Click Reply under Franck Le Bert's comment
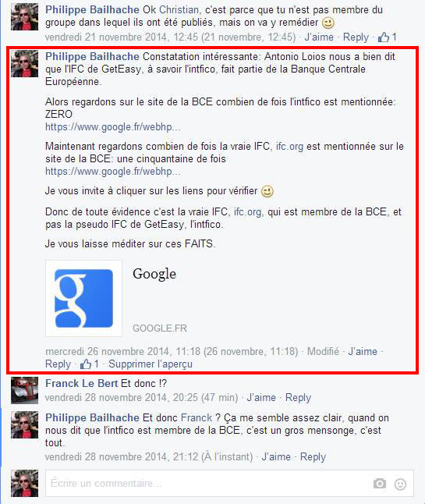Image resolution: width=425 pixels, height=504 pixels. [x=298, y=398]
